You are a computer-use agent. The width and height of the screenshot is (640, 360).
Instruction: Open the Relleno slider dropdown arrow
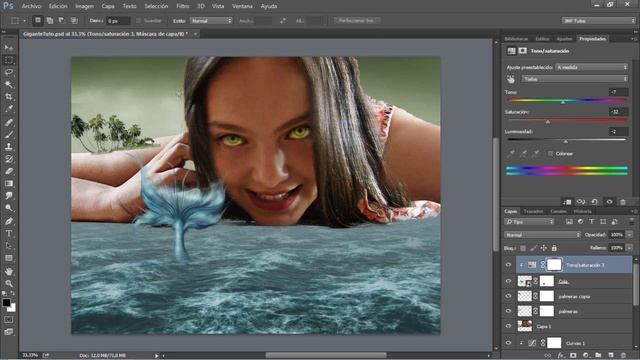click(x=629, y=248)
